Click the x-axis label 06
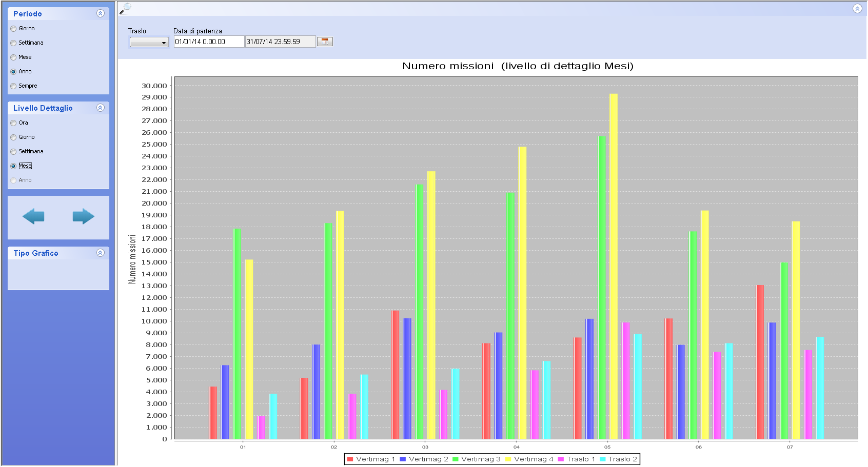 click(x=699, y=447)
